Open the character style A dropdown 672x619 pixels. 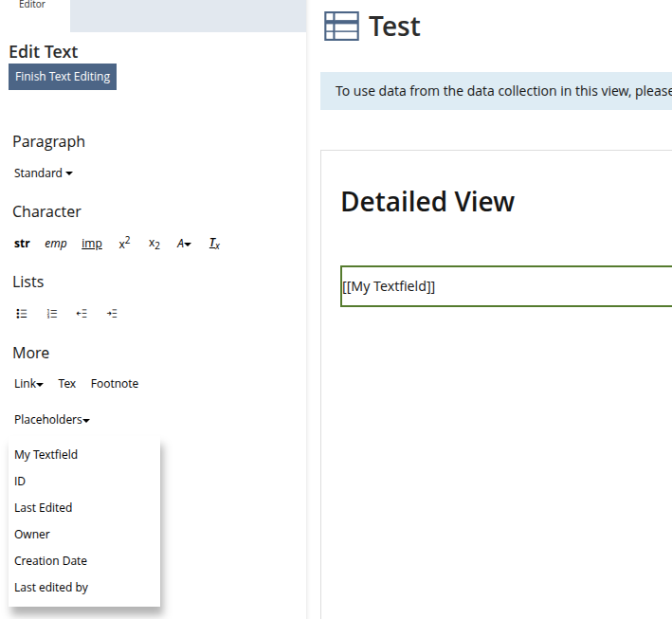click(x=184, y=244)
